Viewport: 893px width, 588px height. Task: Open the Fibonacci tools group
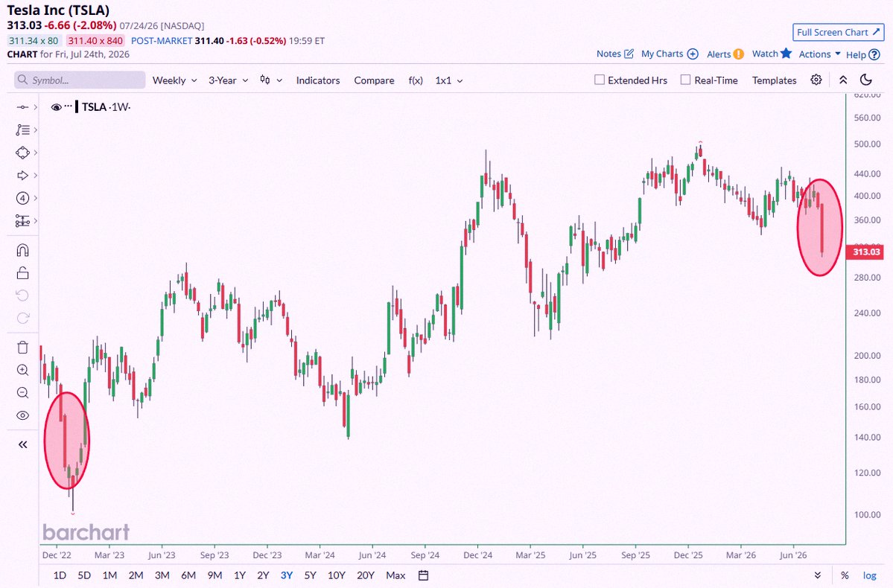[x=22, y=130]
